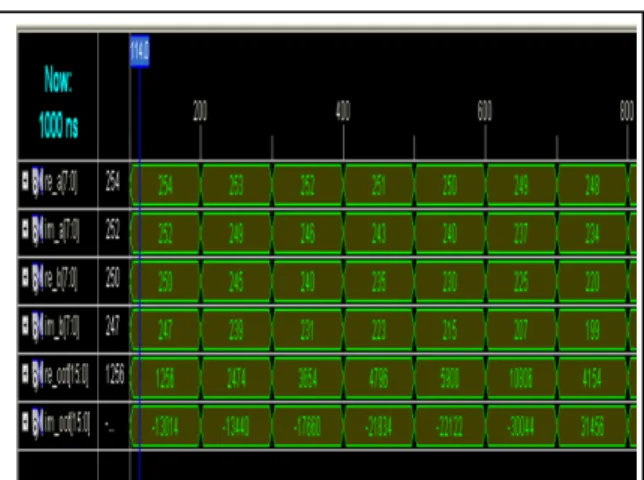Viewport: 644px width, 480px height.
Task: Expand the im_a[7:0] bus signal
Action: pyautogui.click(x=25, y=230)
